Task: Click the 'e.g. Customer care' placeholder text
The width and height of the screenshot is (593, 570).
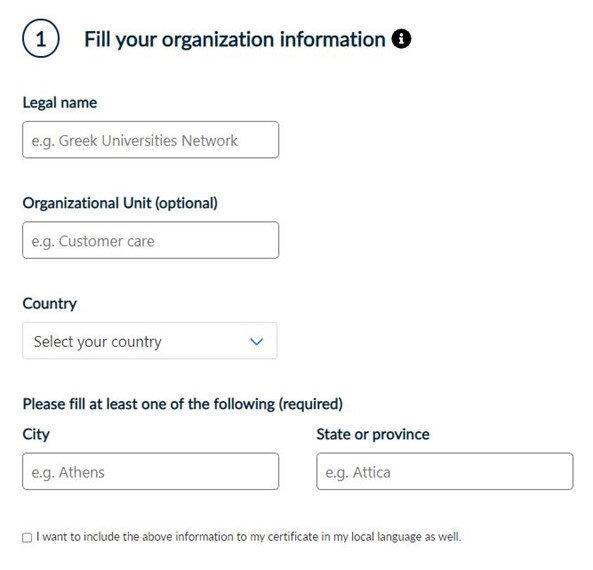Action: coord(93,241)
